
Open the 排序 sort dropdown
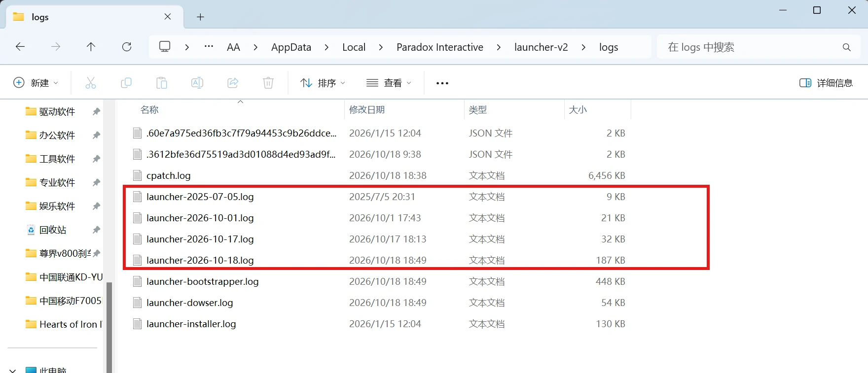pos(323,83)
